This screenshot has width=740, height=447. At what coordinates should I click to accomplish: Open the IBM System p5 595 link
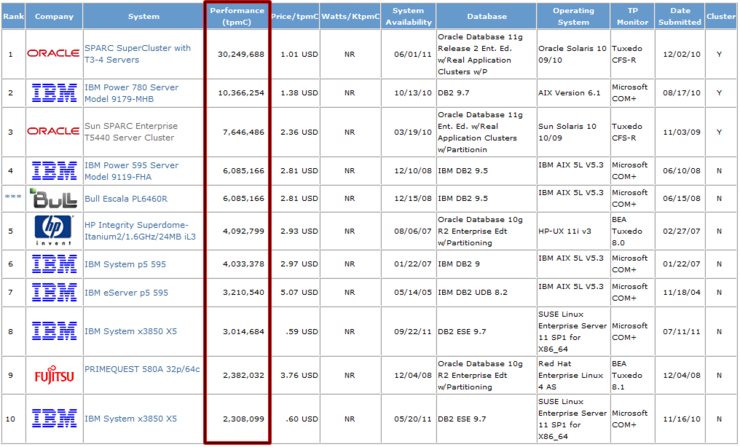126,264
